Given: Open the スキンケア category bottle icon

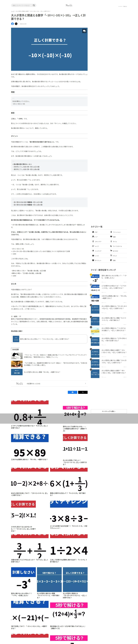Looking at the screenshot, I should (x=93, y=241).
